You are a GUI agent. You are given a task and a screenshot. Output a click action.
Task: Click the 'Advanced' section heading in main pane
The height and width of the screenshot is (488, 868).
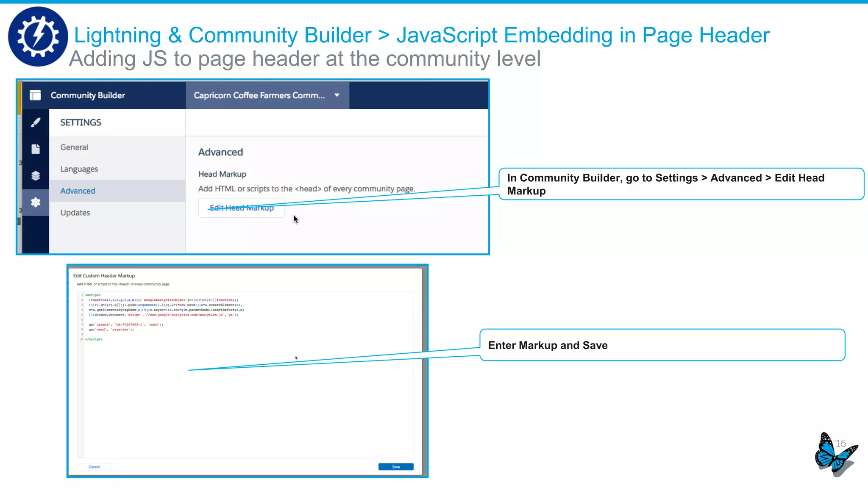pos(220,152)
